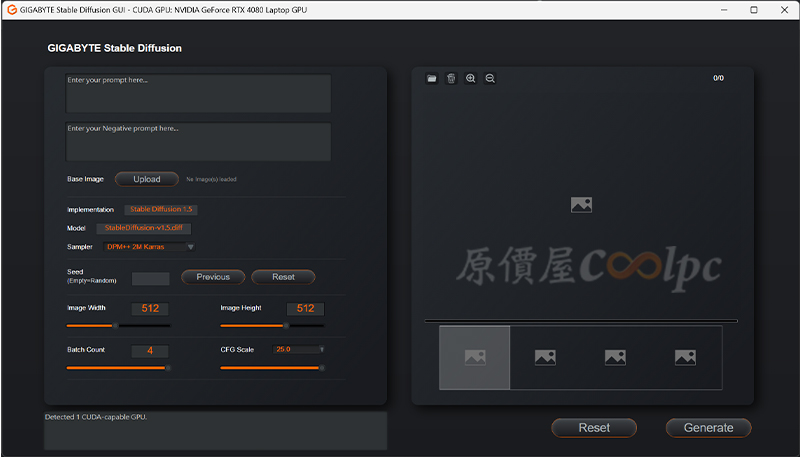Click the 0/0 image counter
Screen dimensions: 800x457
[x=718, y=78]
